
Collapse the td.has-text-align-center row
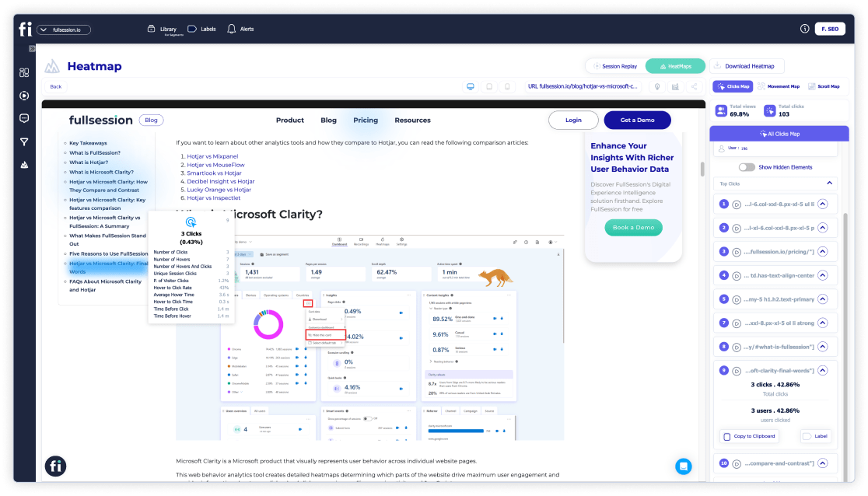(823, 275)
